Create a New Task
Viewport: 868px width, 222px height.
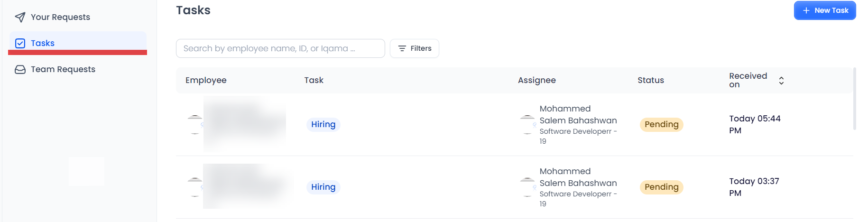[x=825, y=10]
